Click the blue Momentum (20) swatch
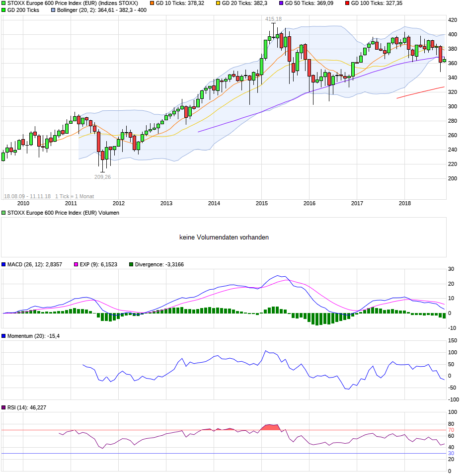Viewport: 467px width, 476px height. tap(3, 336)
